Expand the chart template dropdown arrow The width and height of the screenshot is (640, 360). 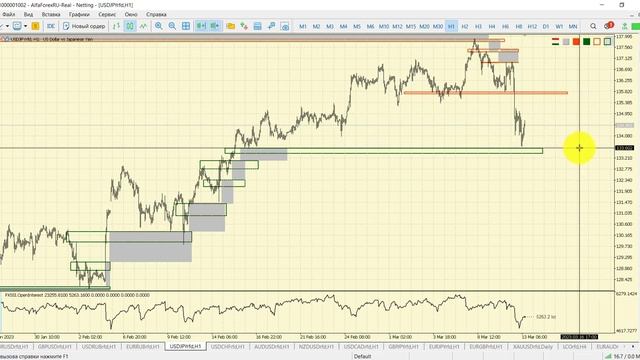click(x=25, y=26)
